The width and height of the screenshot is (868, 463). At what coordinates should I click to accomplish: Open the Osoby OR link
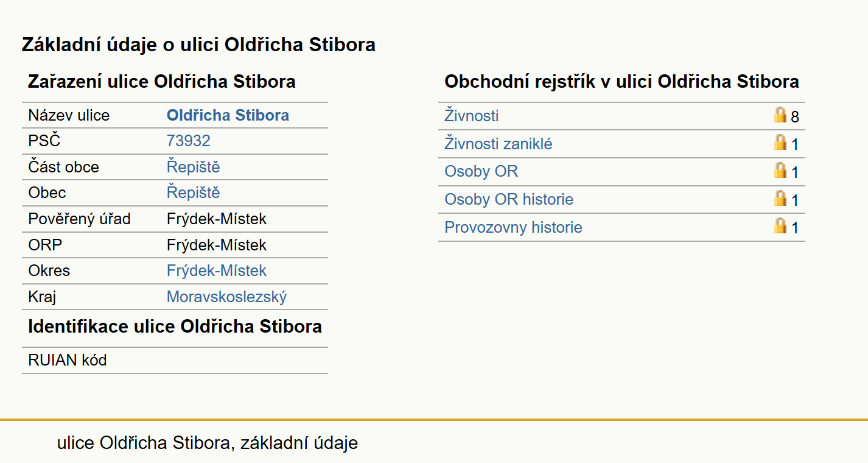click(481, 171)
